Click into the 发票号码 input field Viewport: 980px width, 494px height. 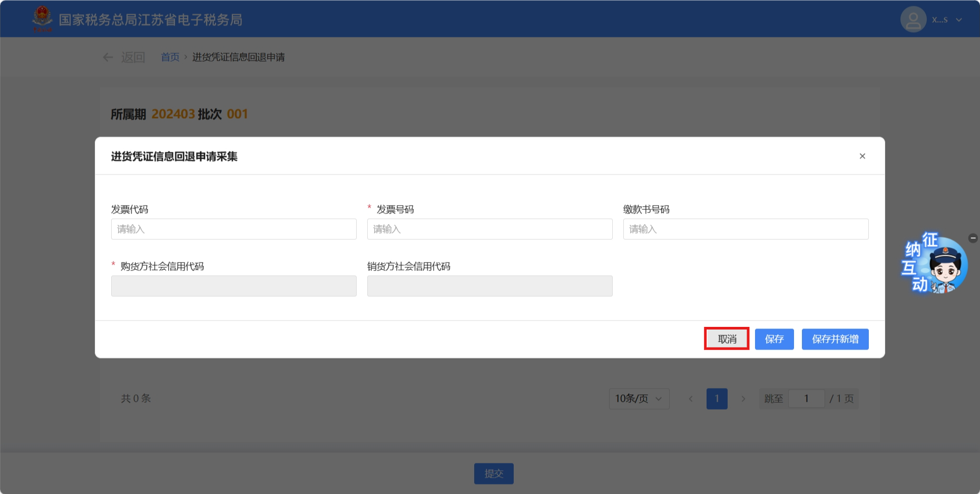pyautogui.click(x=489, y=229)
